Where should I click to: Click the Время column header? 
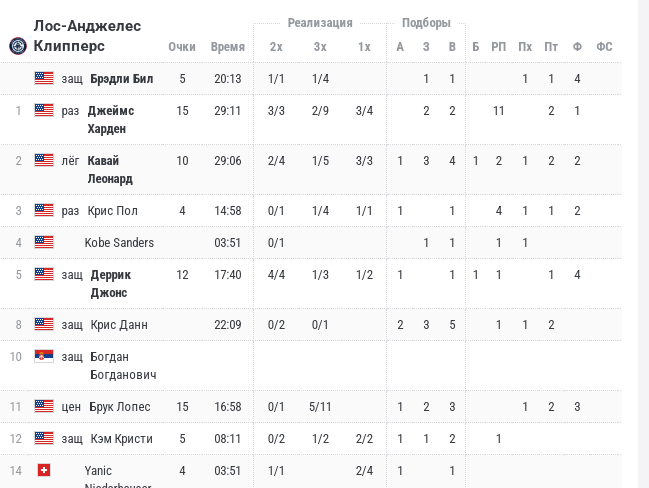pyautogui.click(x=228, y=47)
